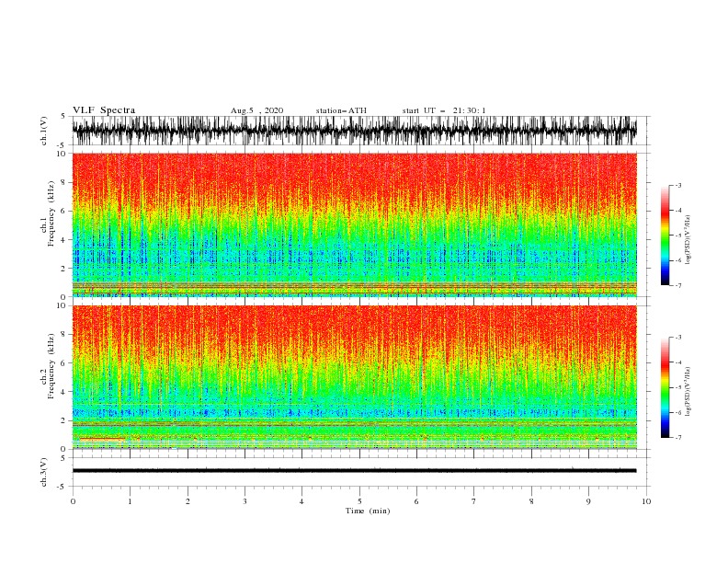
Task: Click the ch.2 "Frequency (kHz)" axis label
Action: [51, 366]
